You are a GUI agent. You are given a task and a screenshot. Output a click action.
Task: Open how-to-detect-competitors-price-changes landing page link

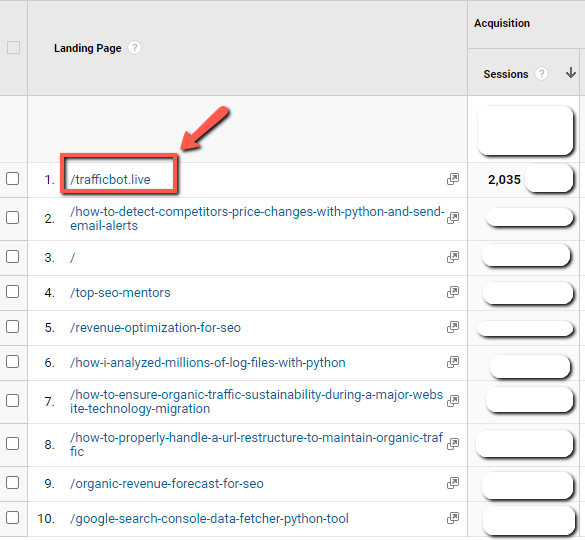click(x=257, y=218)
